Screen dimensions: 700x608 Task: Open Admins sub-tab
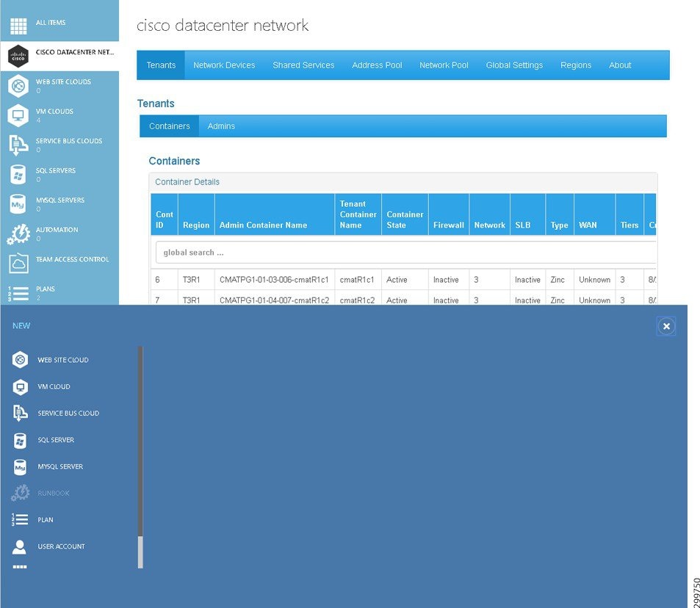coord(221,126)
